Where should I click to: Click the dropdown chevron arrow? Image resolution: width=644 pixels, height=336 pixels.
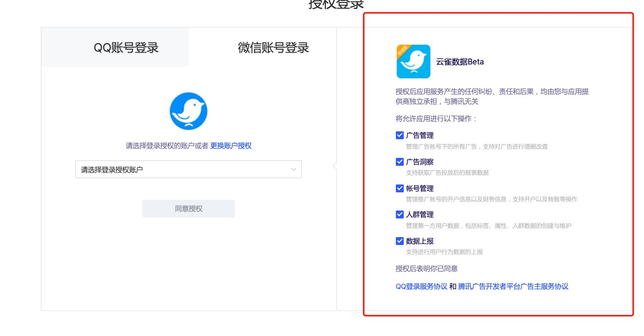click(293, 169)
